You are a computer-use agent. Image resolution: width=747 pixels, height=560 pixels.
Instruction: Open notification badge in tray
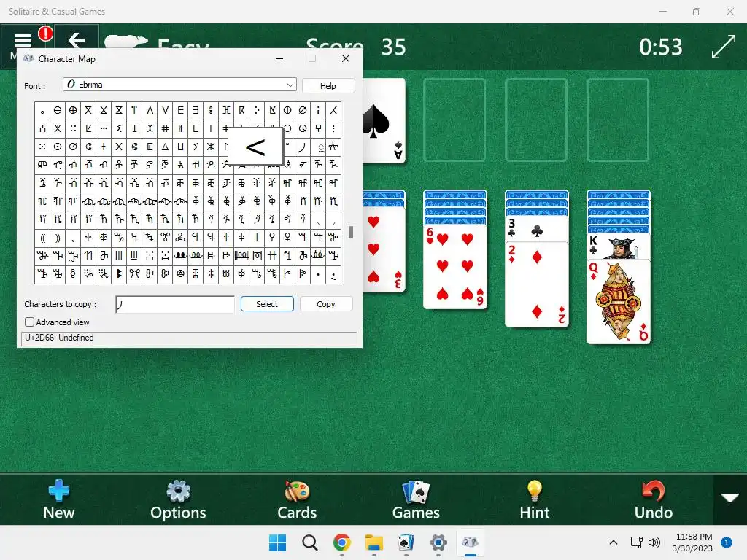(727, 542)
